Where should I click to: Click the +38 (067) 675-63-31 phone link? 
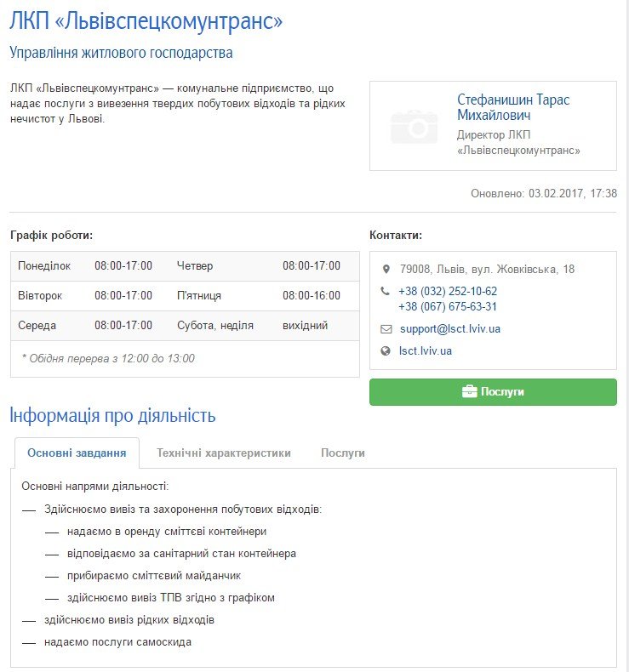448,306
